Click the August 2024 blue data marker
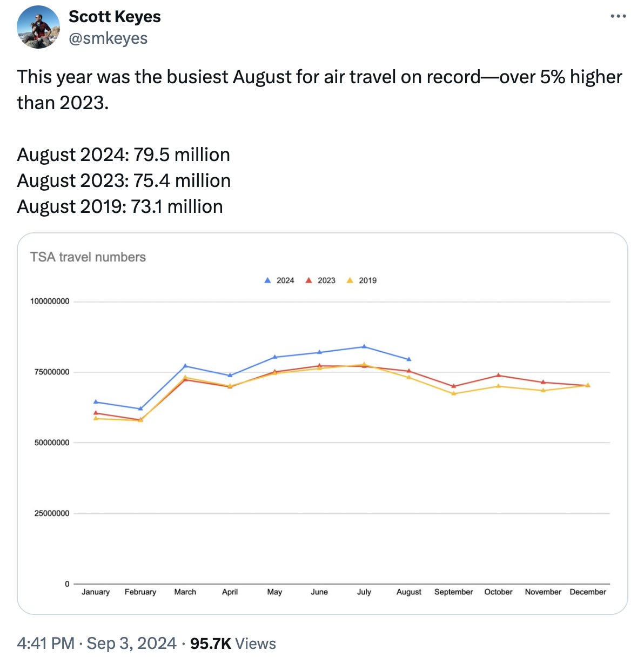 pos(409,359)
